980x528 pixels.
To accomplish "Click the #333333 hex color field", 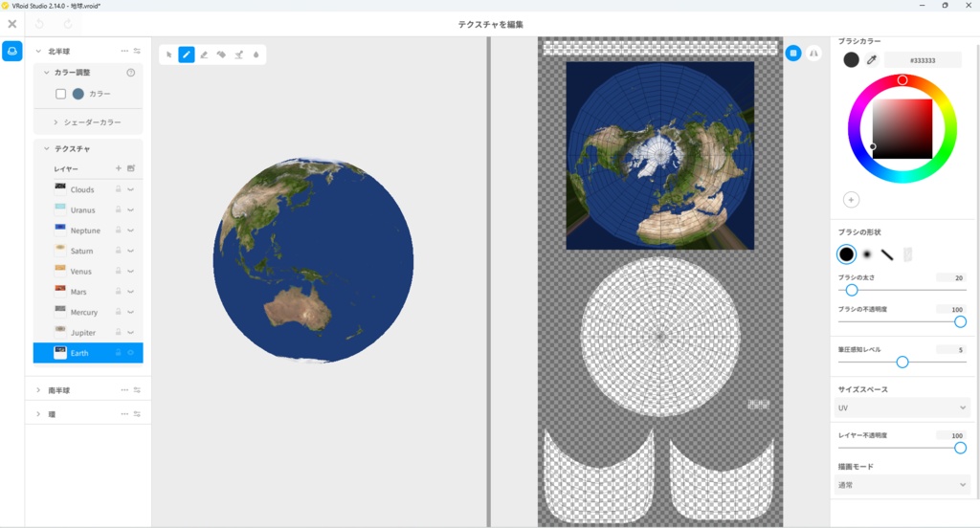I will [923, 60].
